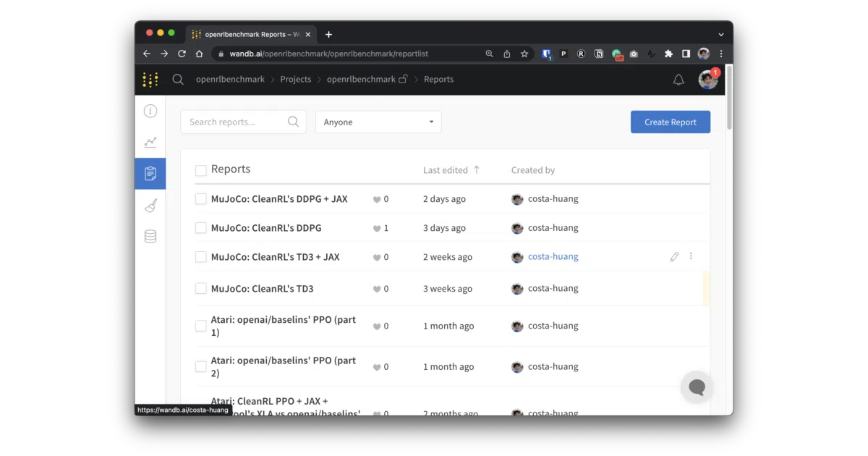Click the Create Report button
The height and width of the screenshot is (456, 868).
(671, 122)
